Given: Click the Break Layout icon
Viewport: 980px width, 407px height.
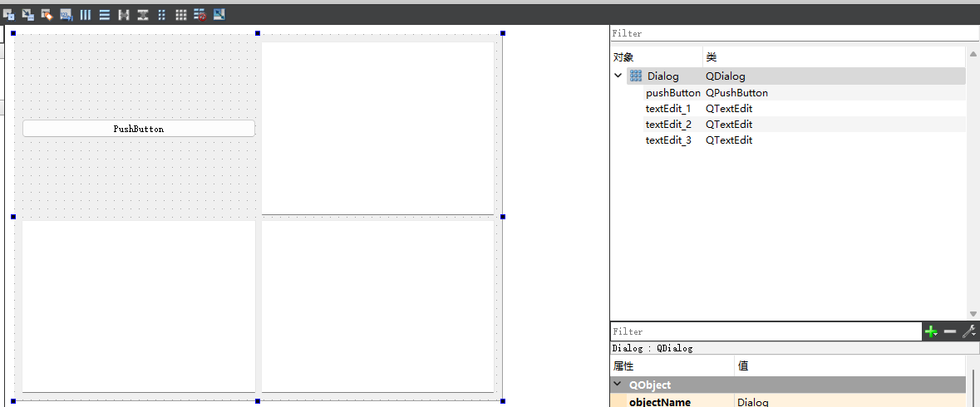Looking at the screenshot, I should (x=200, y=14).
